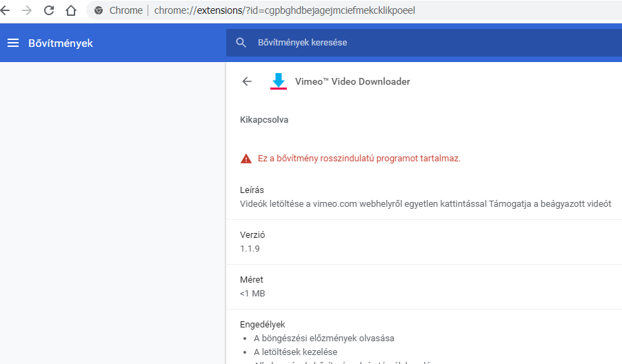The image size is (622, 364).
Task: Click the chrome://extensions URL in address bar
Action: coord(284,10)
